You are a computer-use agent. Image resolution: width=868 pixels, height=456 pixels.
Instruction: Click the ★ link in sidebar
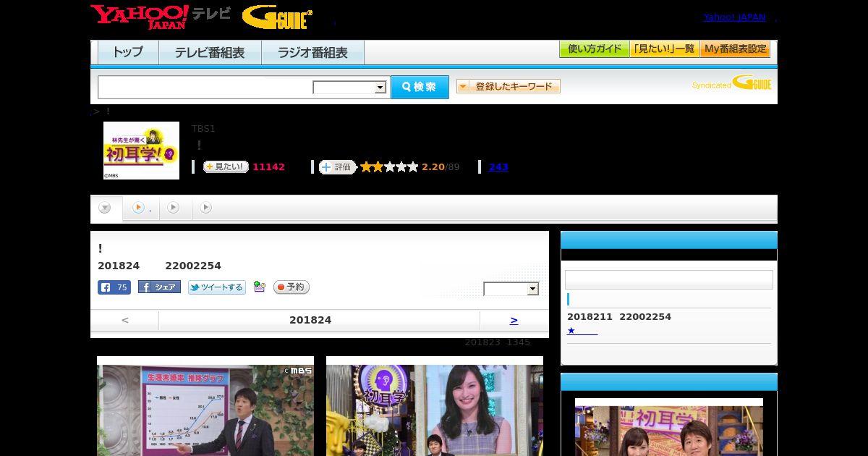coord(582,331)
